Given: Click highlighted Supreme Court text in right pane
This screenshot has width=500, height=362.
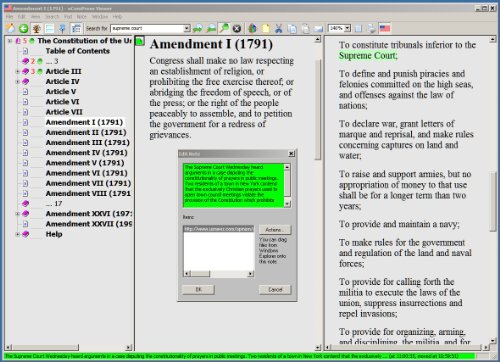Looking at the screenshot, I should tap(368, 56).
